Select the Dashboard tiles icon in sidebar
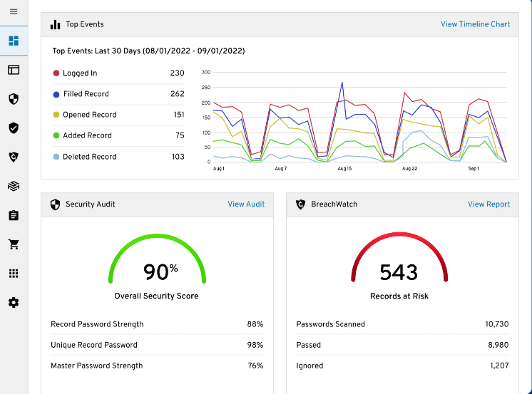The height and width of the screenshot is (394, 532). (x=14, y=41)
